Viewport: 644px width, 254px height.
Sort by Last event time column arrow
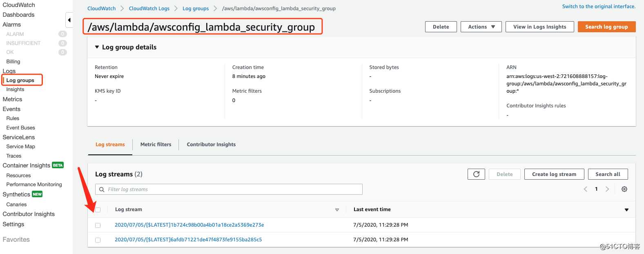[x=626, y=210]
